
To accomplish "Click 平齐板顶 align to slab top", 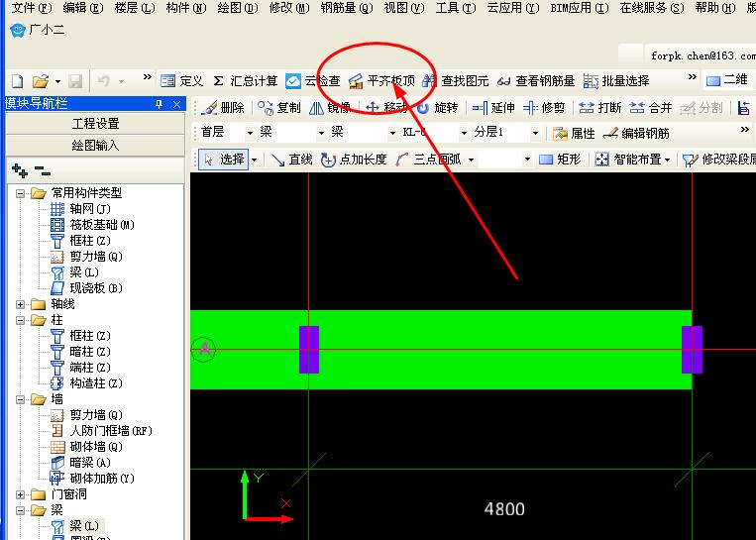I will [x=381, y=81].
